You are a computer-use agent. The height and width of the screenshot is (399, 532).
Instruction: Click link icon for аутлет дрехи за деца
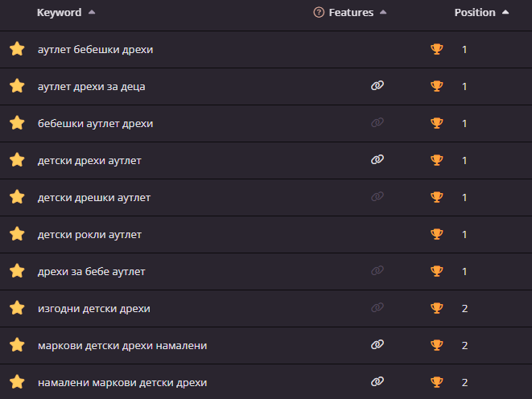click(377, 86)
